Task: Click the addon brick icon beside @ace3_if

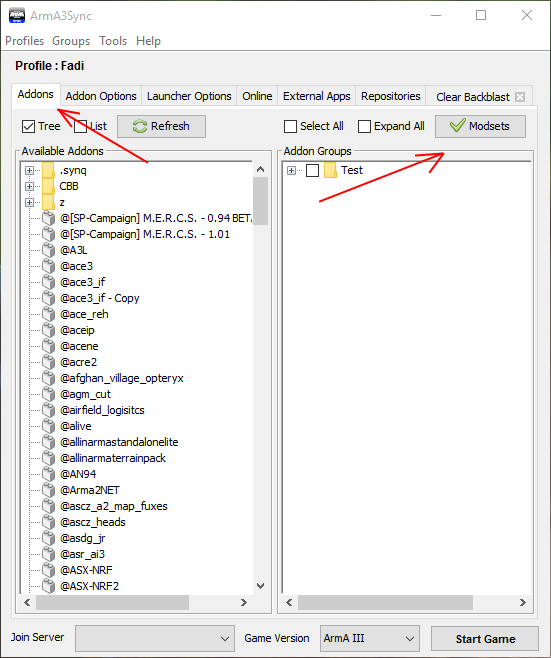Action: 49,282
